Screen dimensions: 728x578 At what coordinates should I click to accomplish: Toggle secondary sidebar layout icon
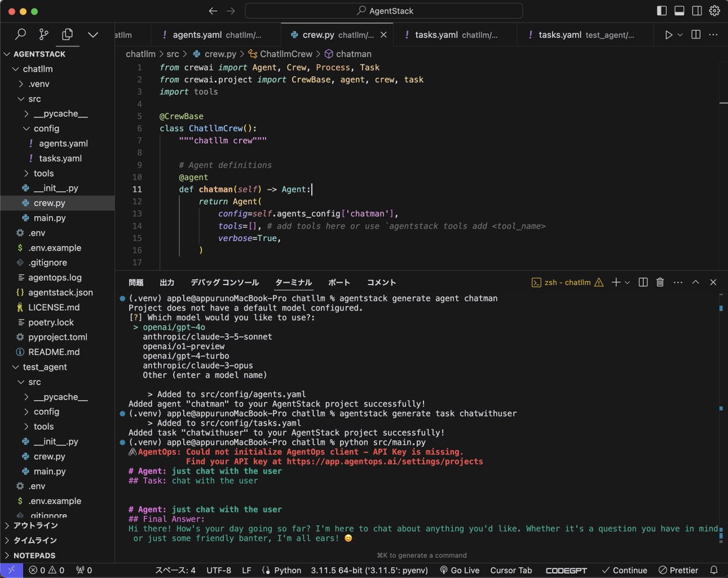(x=697, y=11)
